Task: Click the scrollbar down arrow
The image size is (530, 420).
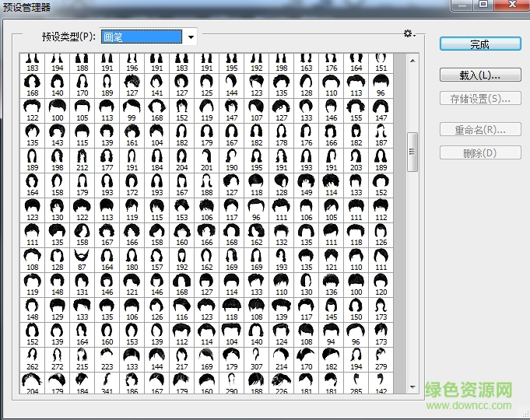Action: tap(413, 386)
